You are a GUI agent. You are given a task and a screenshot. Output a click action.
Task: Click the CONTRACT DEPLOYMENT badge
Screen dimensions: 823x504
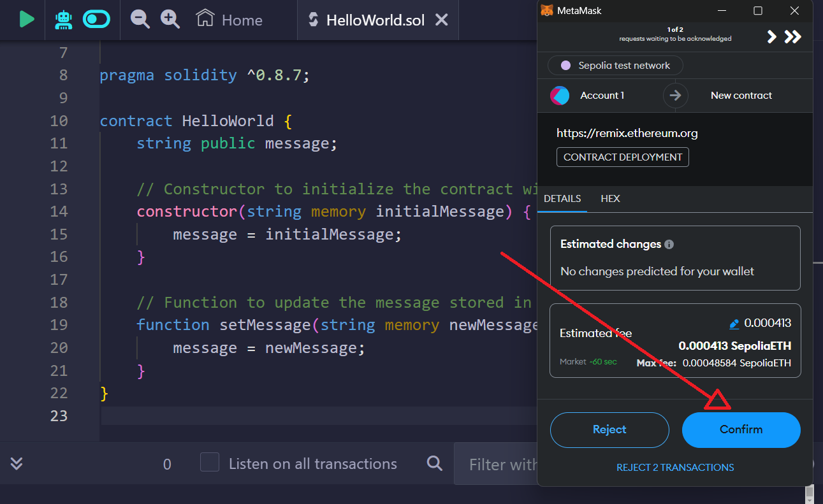tap(623, 157)
